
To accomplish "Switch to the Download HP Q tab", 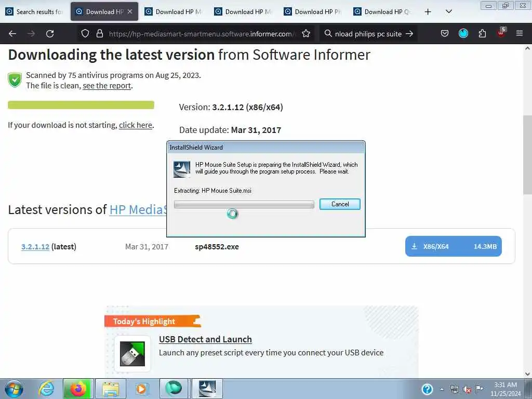I will coord(383,12).
